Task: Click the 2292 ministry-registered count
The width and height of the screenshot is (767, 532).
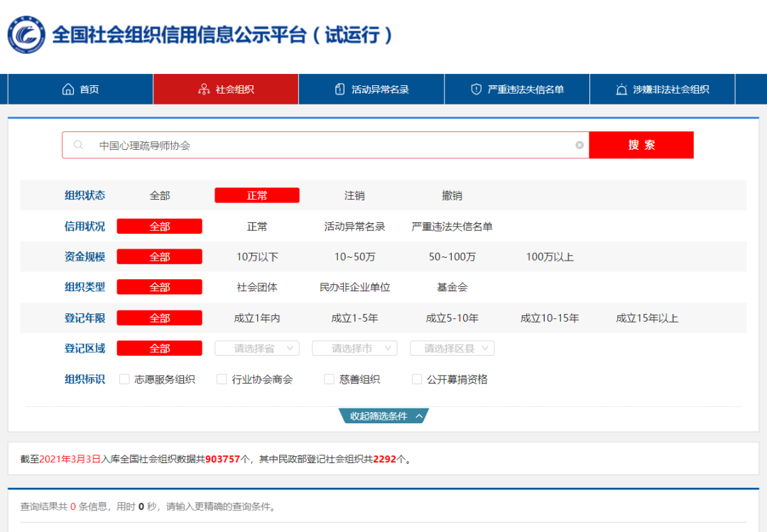Action: click(384, 459)
